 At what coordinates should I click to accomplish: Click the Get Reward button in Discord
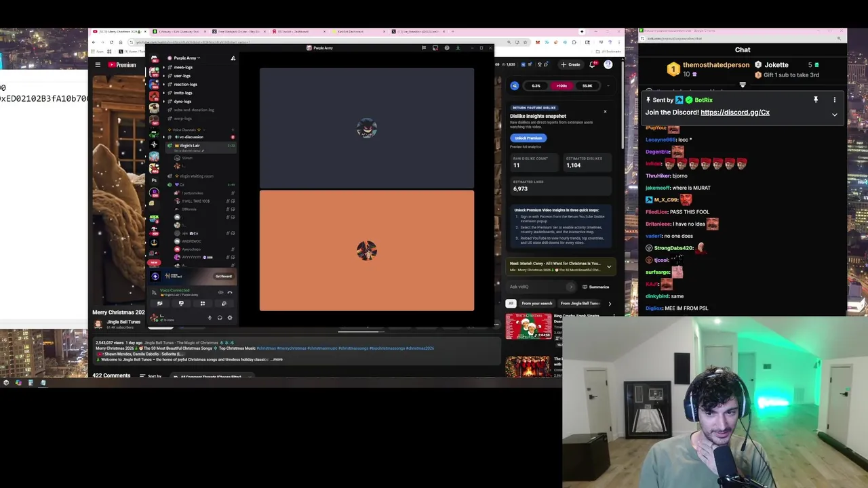(x=223, y=276)
